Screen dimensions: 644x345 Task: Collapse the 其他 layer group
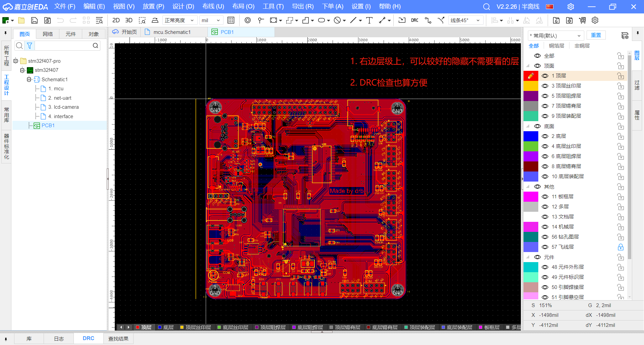[x=528, y=187]
